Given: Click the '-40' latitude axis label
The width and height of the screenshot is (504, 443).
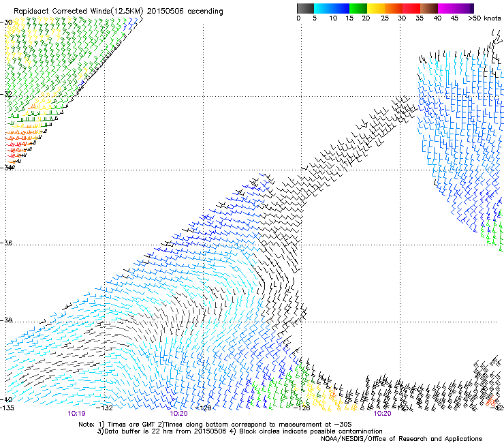Looking at the screenshot, I should pos(6,399).
